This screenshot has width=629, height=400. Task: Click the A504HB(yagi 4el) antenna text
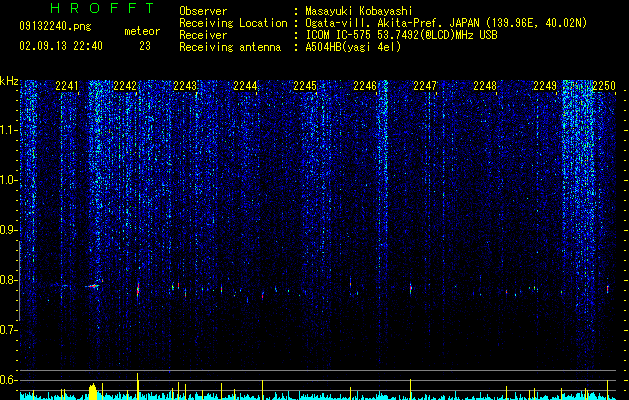pyautogui.click(x=353, y=47)
